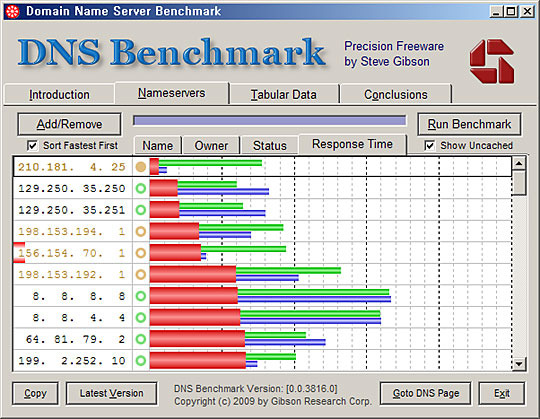The height and width of the screenshot is (419, 540).
Task: Maximize the Domain Name Server Benchmark window
Action: [x=511, y=12]
